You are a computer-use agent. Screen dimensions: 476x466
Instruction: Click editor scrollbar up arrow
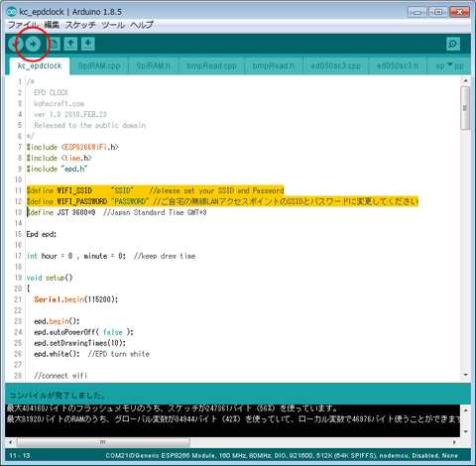465,80
